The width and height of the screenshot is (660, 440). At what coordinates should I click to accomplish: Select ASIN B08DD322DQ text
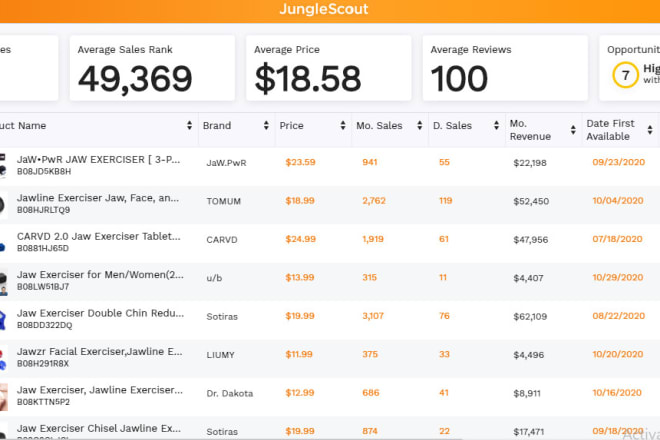coord(44,325)
